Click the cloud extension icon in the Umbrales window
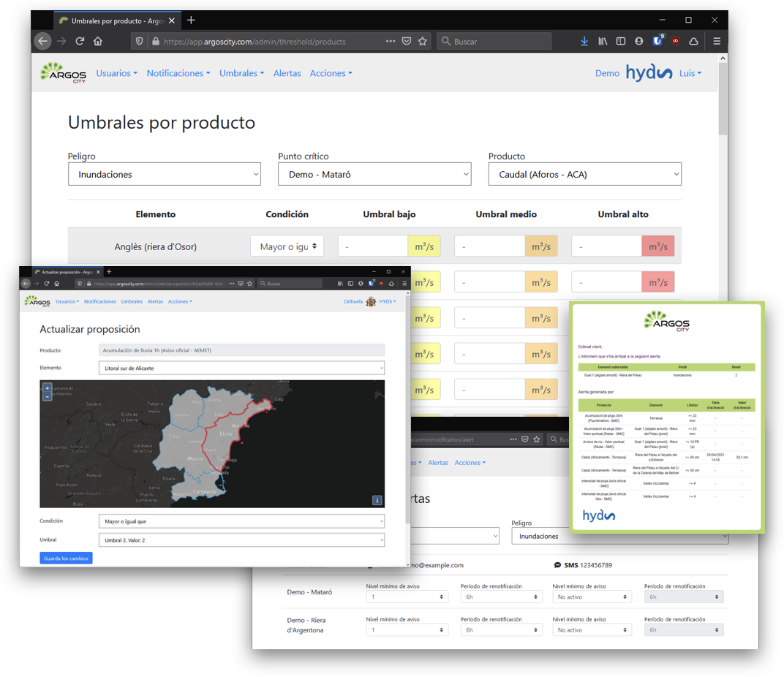The height and width of the screenshot is (677, 784). (693, 42)
